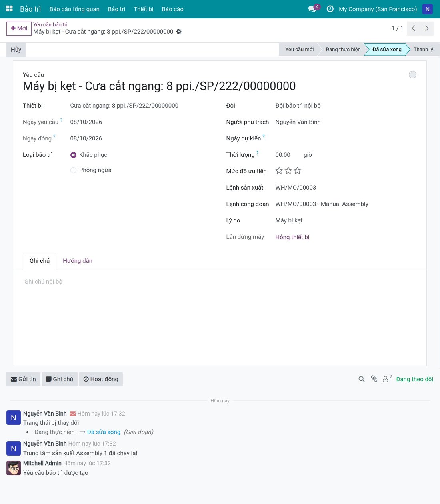Click the gear icon beside record title
440x504 pixels.
(x=179, y=32)
